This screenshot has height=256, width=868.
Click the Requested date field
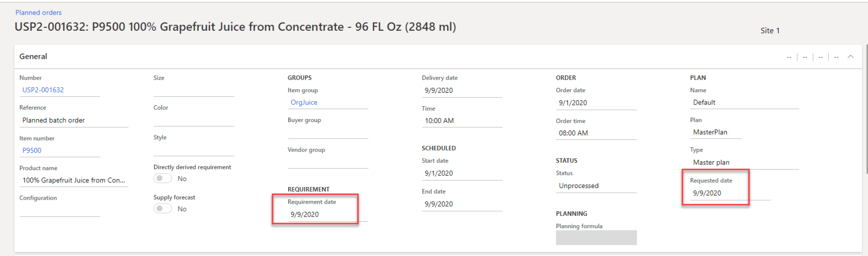click(730, 193)
